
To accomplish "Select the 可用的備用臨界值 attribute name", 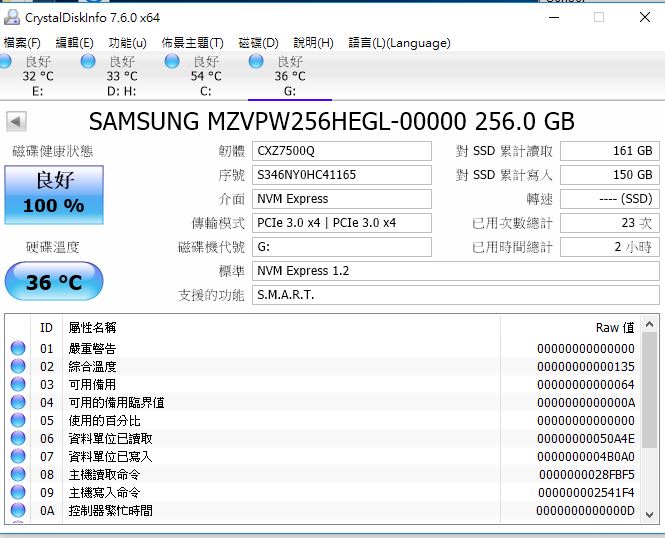I will click(x=116, y=403).
